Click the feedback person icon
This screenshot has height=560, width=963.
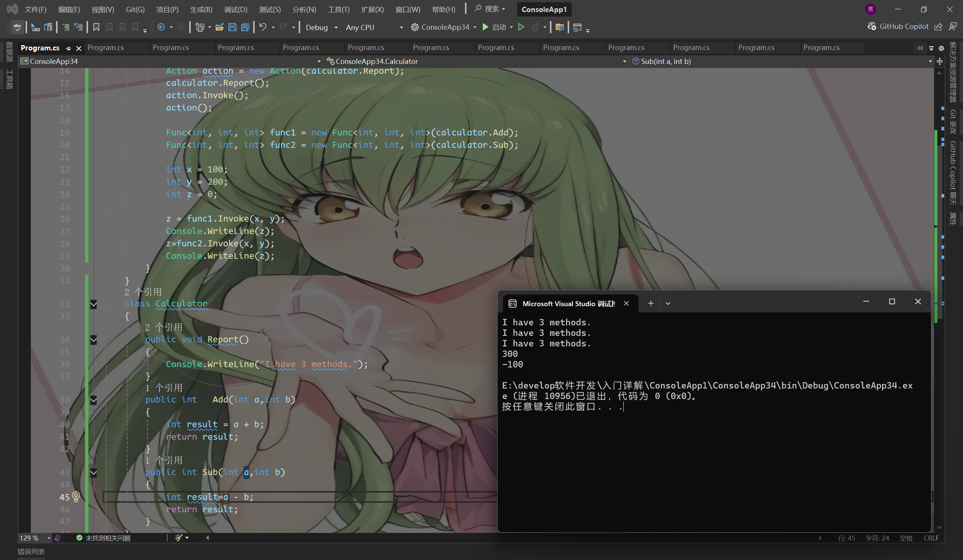(953, 27)
